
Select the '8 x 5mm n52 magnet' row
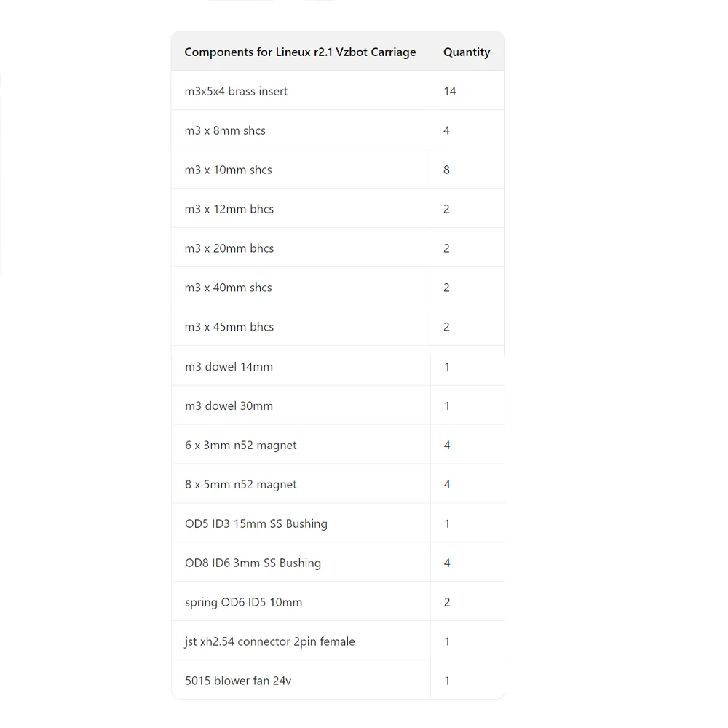tap(240, 484)
